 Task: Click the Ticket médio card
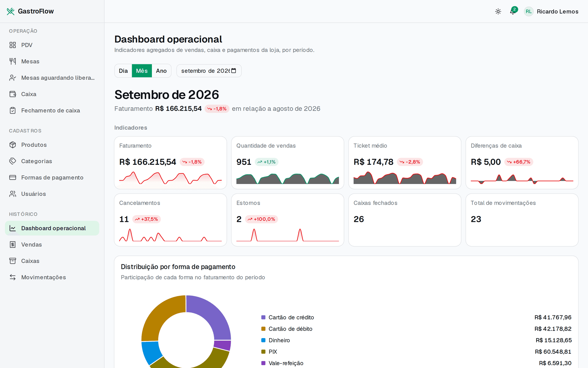click(x=405, y=163)
